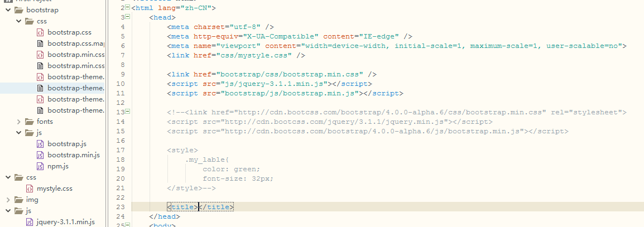Image resolution: width=644 pixels, height=227 pixels.
Task: Collapse the js folder containing jquery-3.1.1.min.js
Action: [8, 211]
